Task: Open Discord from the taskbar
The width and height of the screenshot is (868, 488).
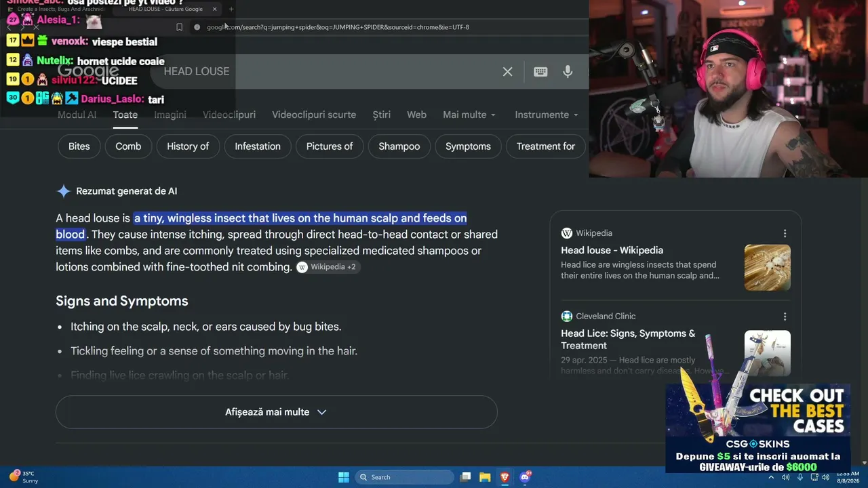Action: point(525,477)
